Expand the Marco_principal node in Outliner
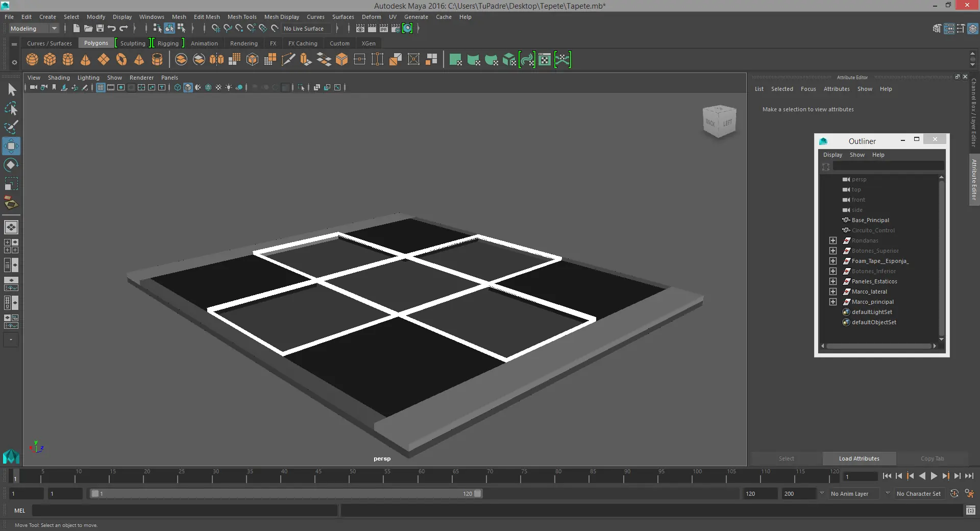The width and height of the screenshot is (980, 531). (833, 302)
